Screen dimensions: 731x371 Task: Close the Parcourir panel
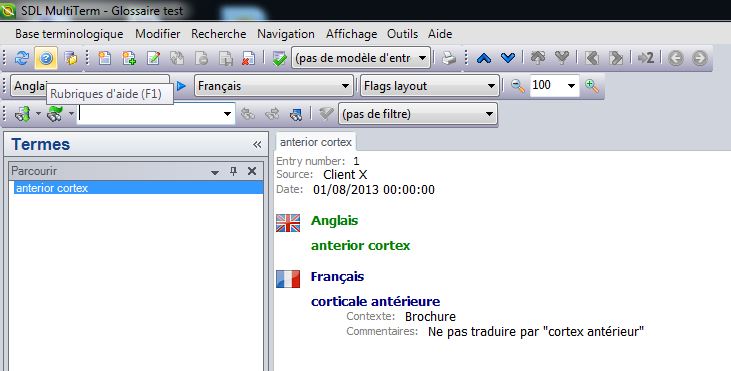click(x=252, y=171)
